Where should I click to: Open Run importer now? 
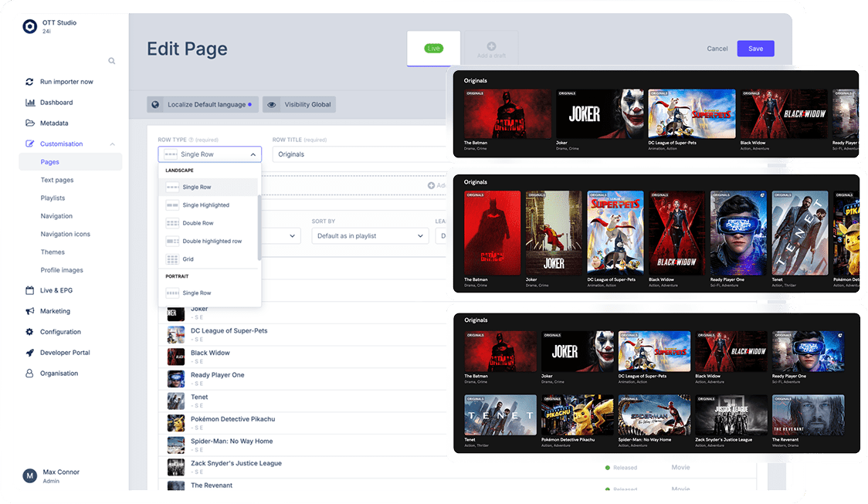[66, 82]
